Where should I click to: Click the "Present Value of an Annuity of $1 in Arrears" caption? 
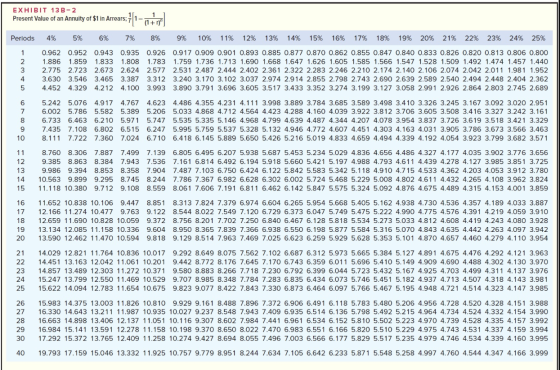coord(70,19)
